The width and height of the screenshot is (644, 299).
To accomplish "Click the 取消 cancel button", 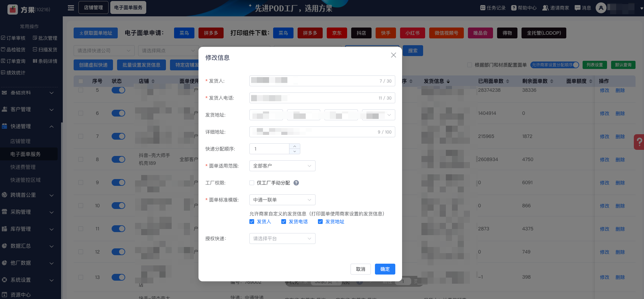I will [361, 269].
